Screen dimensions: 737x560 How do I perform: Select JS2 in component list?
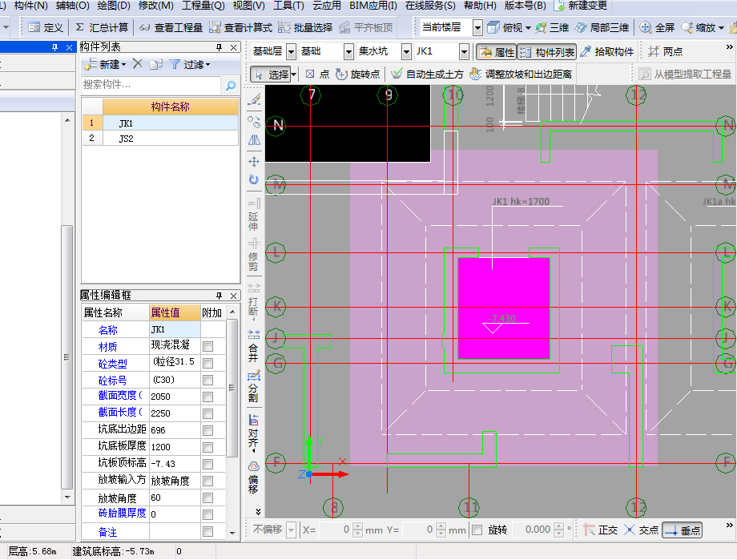[x=159, y=139]
